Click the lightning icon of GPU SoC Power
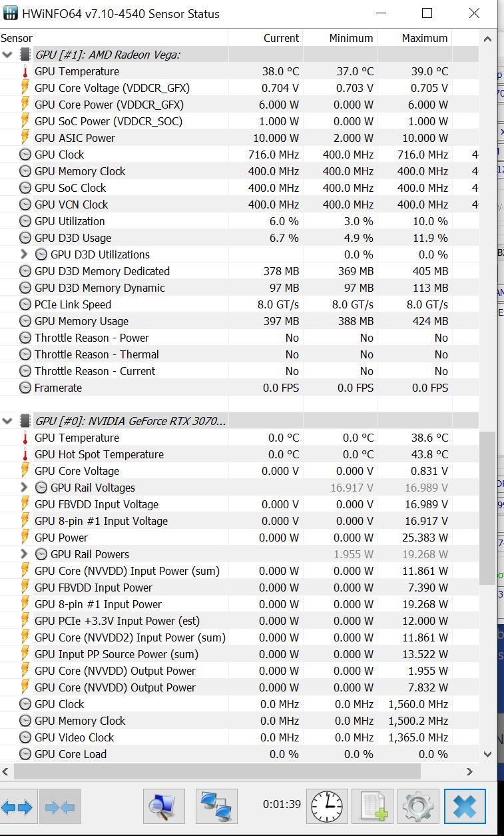The height and width of the screenshot is (836, 504). (x=25, y=121)
